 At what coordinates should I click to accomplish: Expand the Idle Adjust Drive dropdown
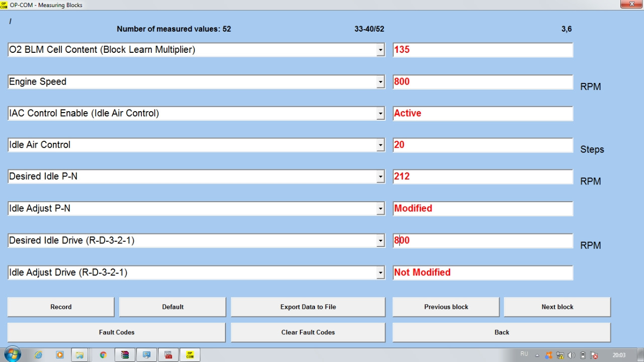(381, 273)
